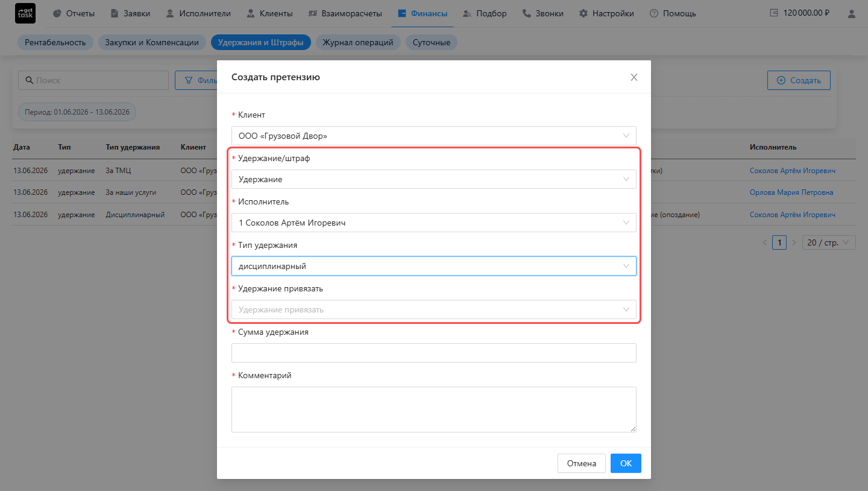The width and height of the screenshot is (868, 491).
Task: Confirm with the OK button
Action: [x=626, y=463]
